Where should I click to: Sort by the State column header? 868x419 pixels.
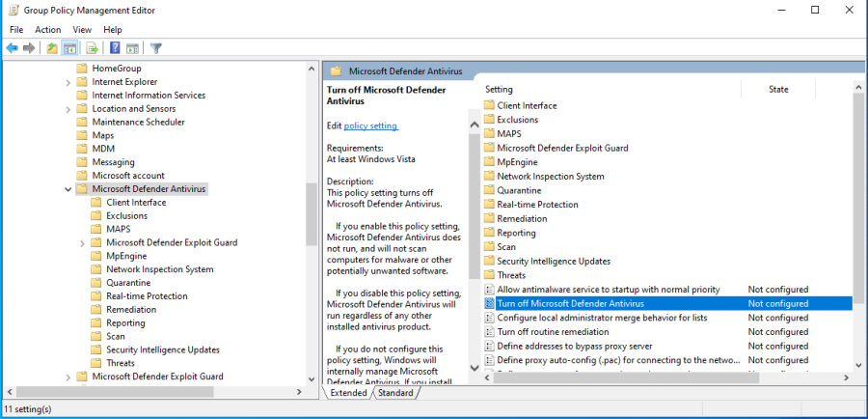[777, 89]
